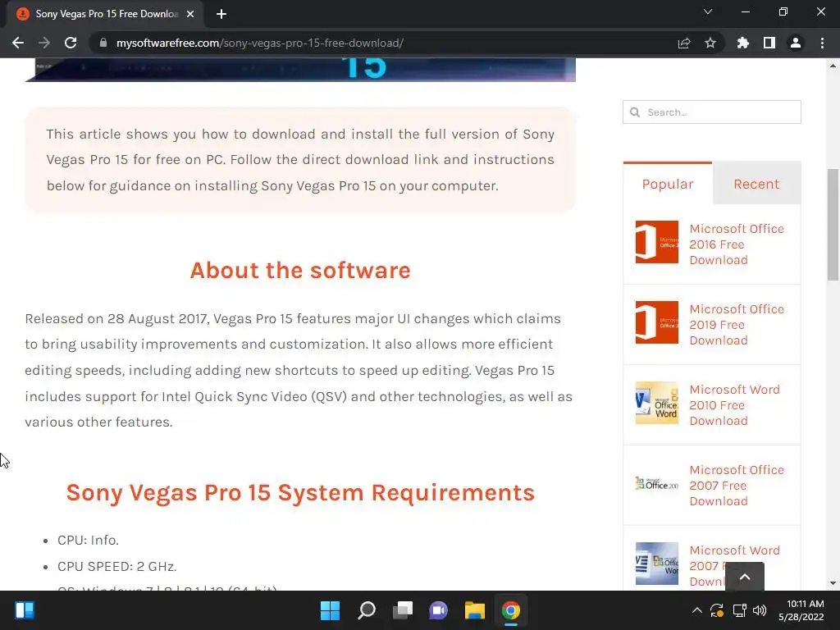Switch to the Popular tab
This screenshot has height=630, width=840.
pyautogui.click(x=668, y=184)
